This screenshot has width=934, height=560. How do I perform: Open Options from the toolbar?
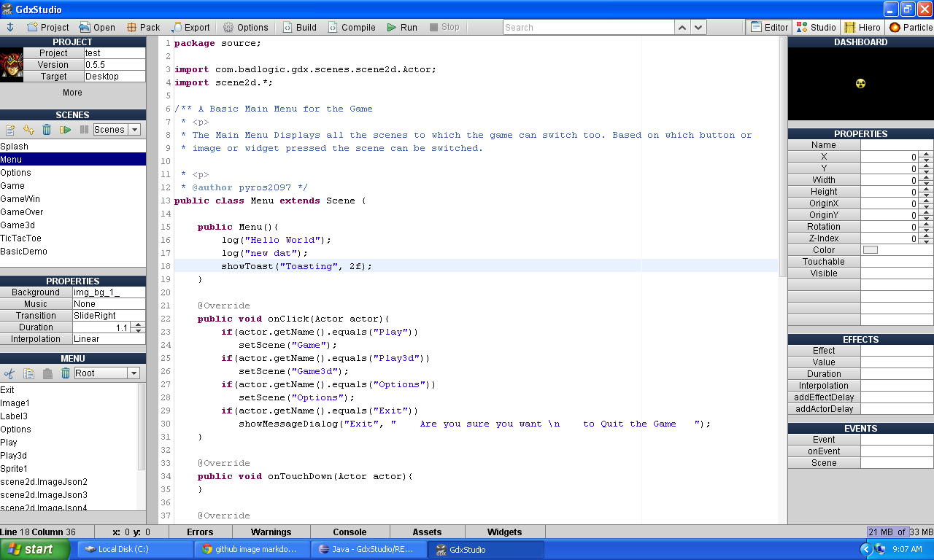click(x=246, y=27)
